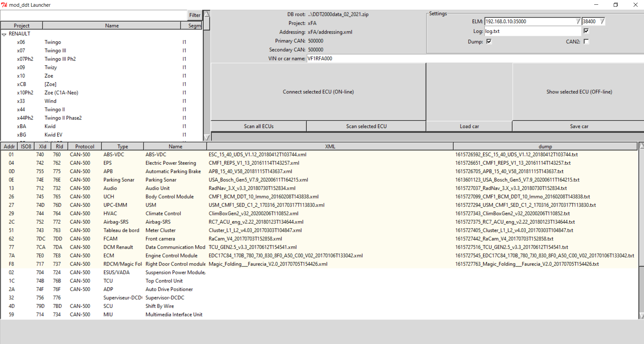Select the x44Ph2 Twingo II Phase2 project
This screenshot has width=644, height=344.
tap(102, 118)
